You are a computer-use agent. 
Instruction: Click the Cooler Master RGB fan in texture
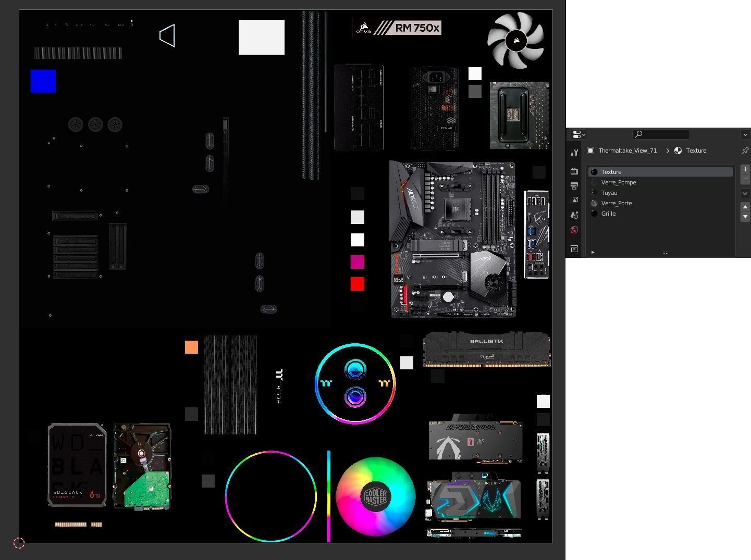point(376,496)
